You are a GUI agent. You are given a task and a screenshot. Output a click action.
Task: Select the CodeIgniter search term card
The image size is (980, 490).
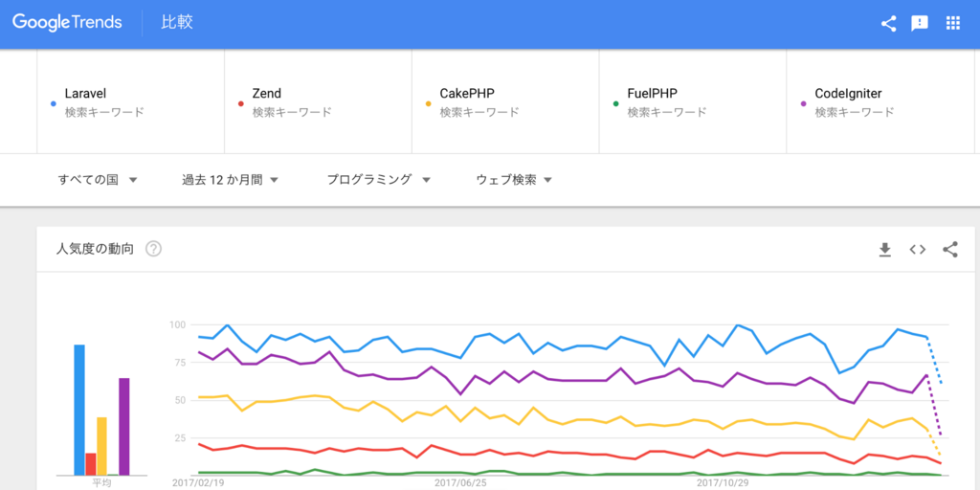pyautogui.click(x=880, y=101)
